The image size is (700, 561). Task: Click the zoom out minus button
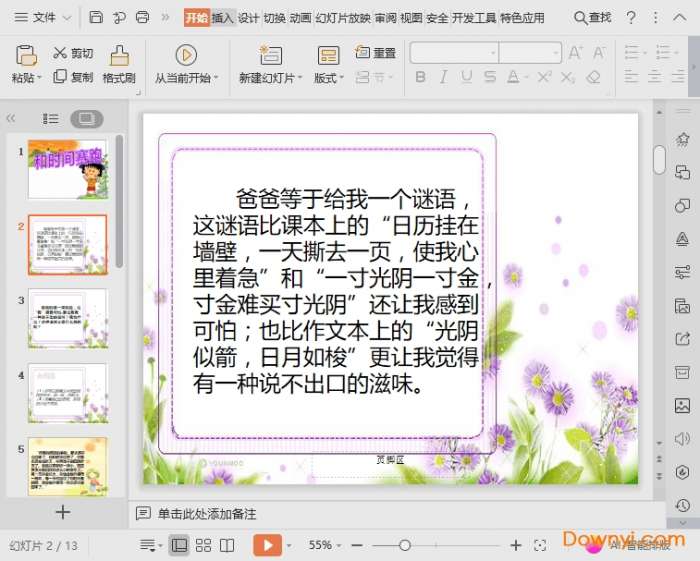356,545
